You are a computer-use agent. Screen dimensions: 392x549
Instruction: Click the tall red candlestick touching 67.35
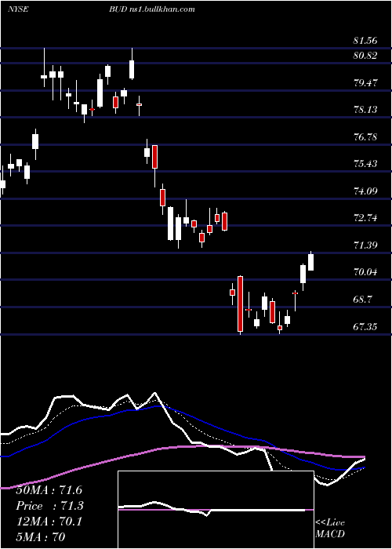[x=240, y=304]
